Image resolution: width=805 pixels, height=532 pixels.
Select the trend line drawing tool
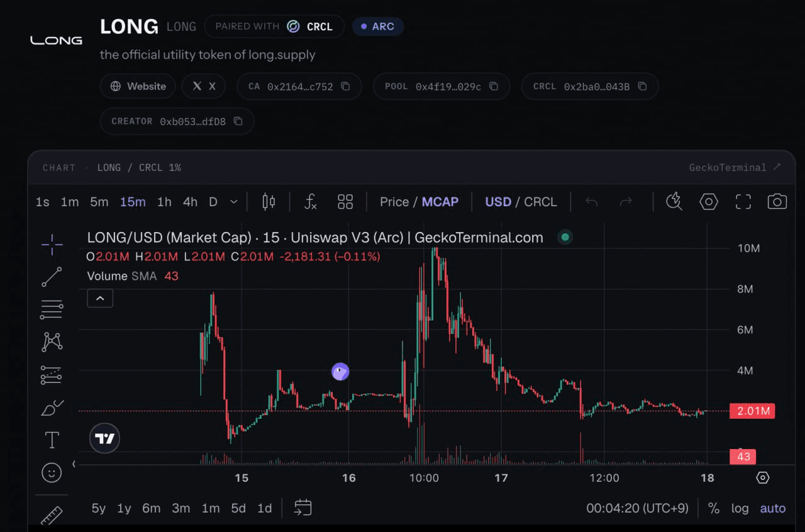point(52,277)
